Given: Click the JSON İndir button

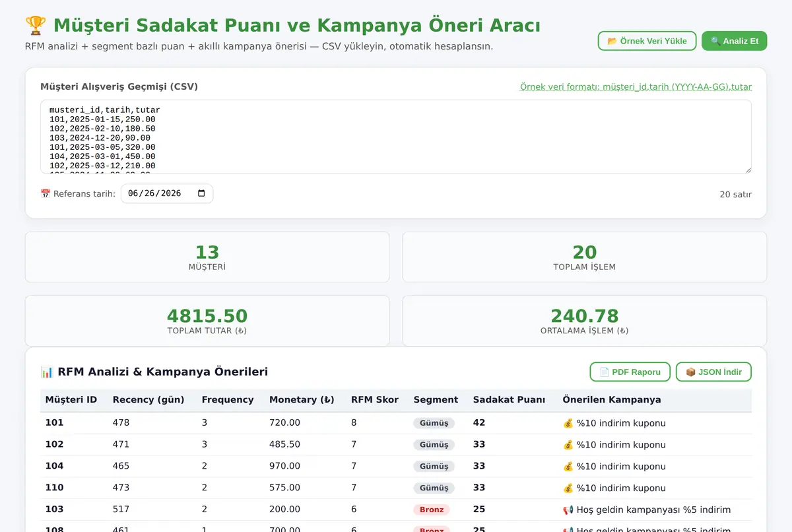Looking at the screenshot, I should (713, 372).
